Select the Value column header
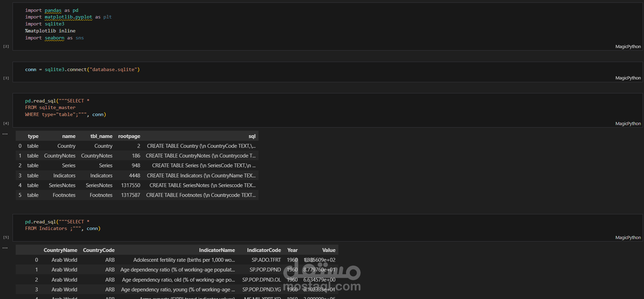Screen dimensions: 644x299 pos(329,250)
